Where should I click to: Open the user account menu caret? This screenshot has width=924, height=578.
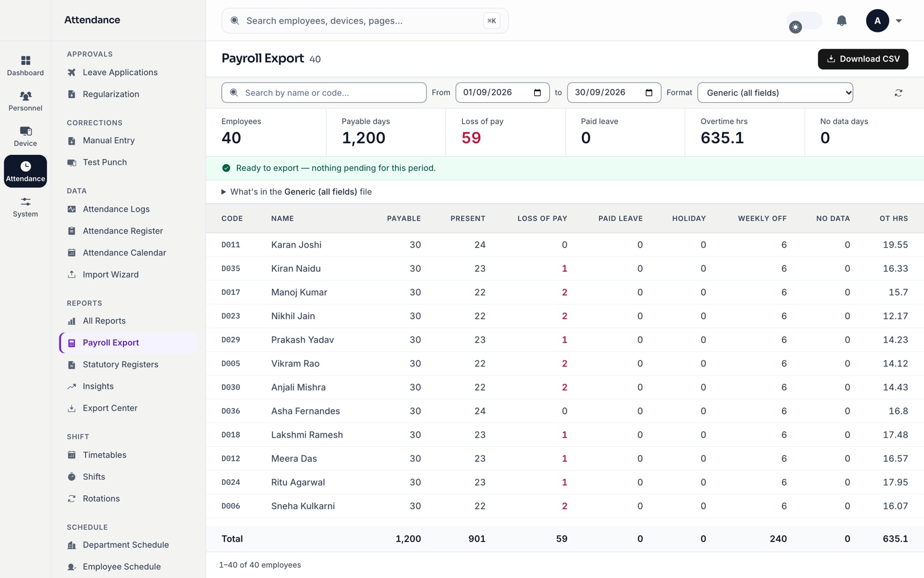coord(899,21)
